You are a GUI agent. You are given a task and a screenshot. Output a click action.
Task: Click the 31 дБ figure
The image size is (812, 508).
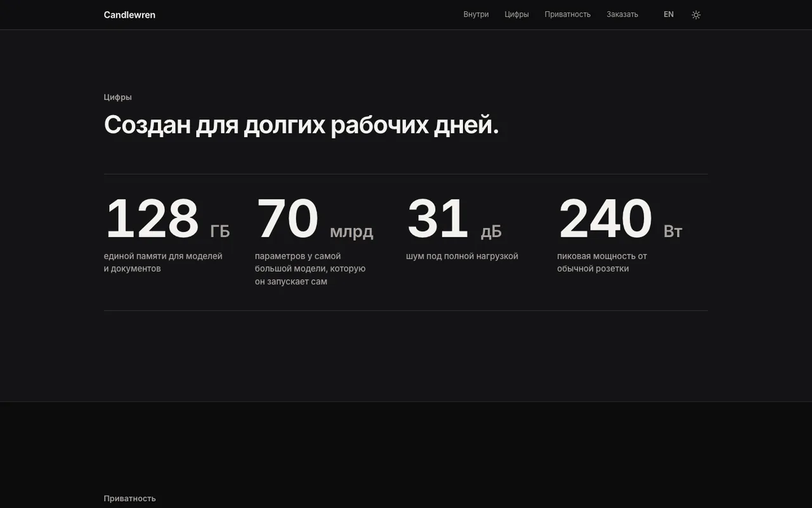[x=454, y=218]
